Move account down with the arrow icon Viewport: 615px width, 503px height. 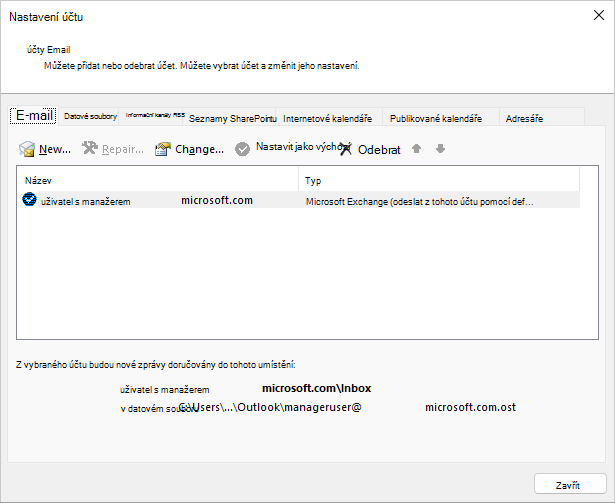pos(440,149)
